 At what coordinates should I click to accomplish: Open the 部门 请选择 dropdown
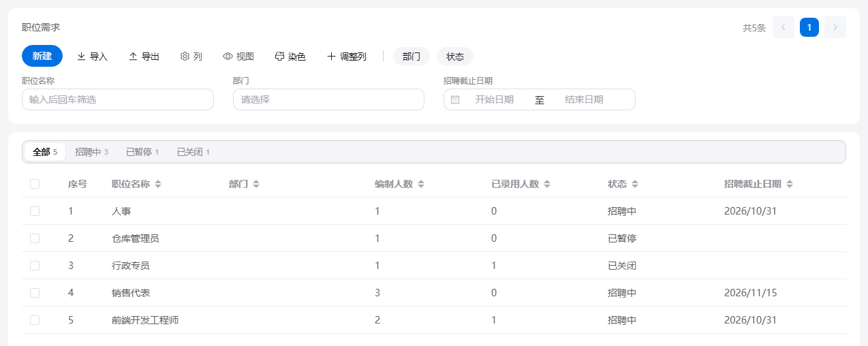click(x=328, y=99)
